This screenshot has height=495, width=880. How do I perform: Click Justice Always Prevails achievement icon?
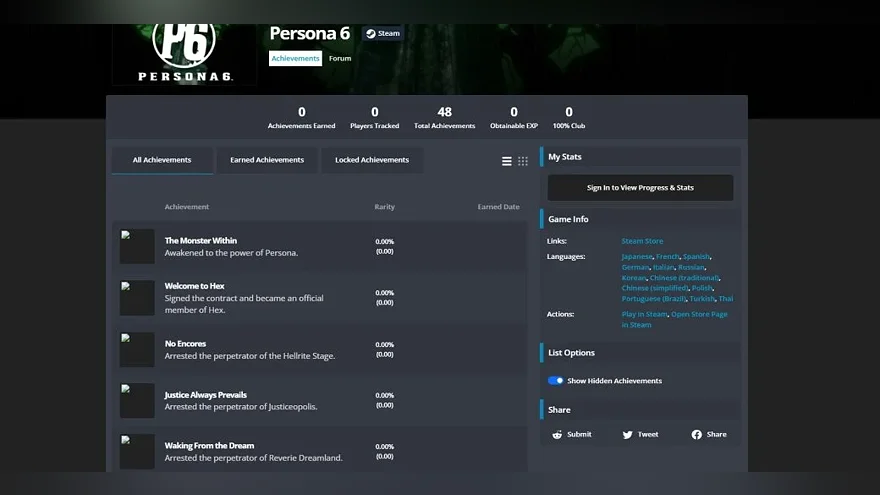click(x=137, y=400)
